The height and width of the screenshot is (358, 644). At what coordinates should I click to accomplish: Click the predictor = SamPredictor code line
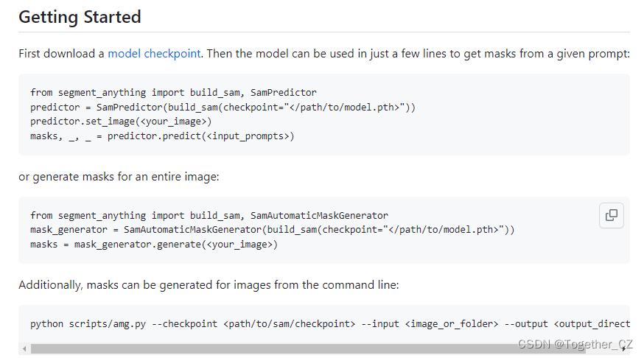pos(223,107)
